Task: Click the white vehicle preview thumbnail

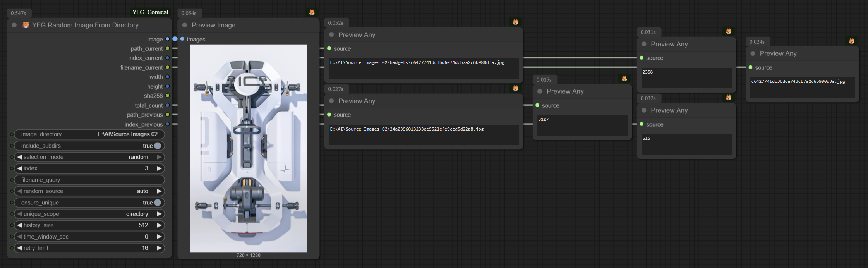Action: tap(249, 148)
